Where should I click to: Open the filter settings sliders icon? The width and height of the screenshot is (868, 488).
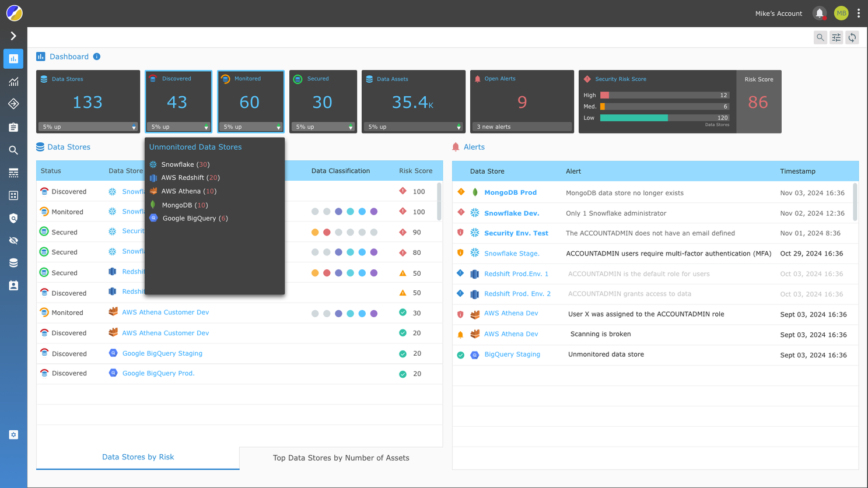[836, 38]
